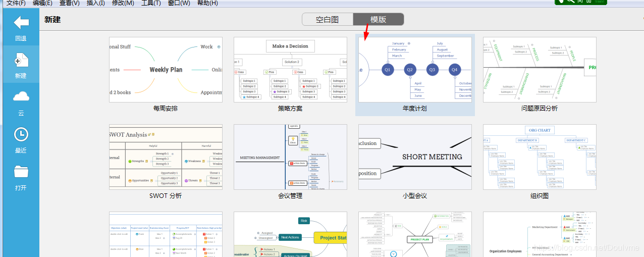Click the SWOT 分析 template label
The width and height of the screenshot is (644, 257).
point(166,196)
